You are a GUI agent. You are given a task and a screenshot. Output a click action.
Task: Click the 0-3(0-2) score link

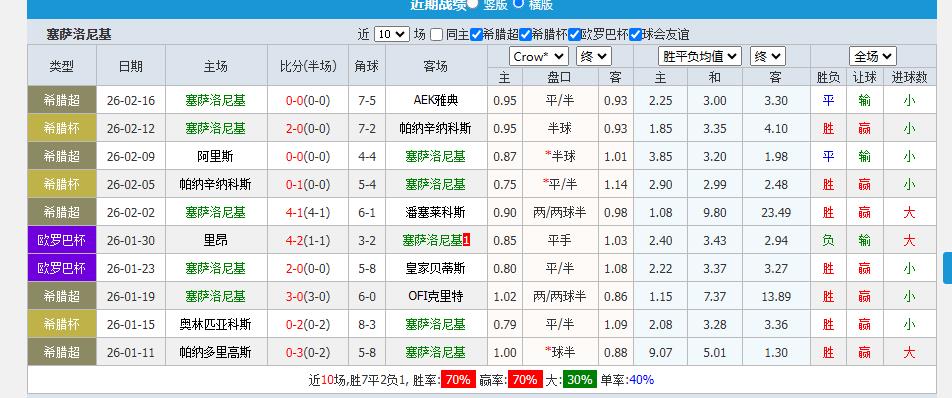click(308, 352)
